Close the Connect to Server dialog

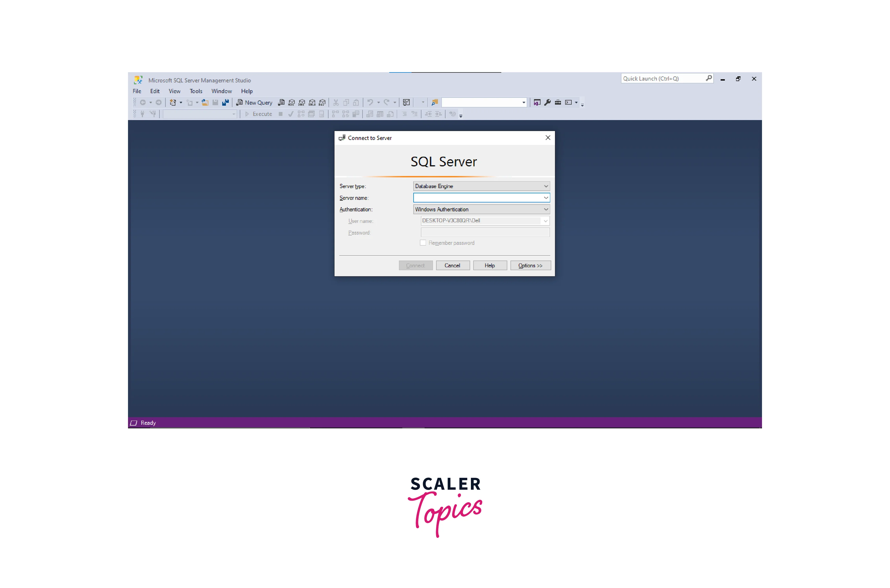click(x=547, y=138)
